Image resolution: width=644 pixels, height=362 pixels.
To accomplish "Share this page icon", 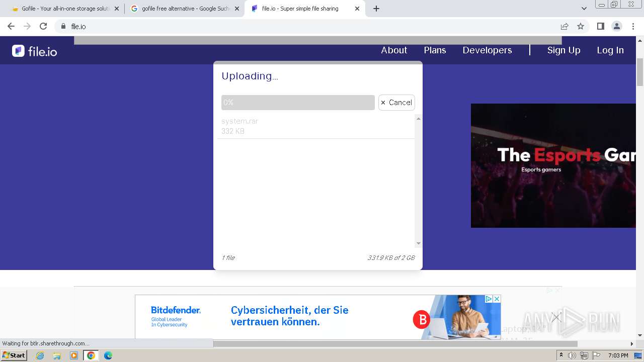I will [x=565, y=26].
